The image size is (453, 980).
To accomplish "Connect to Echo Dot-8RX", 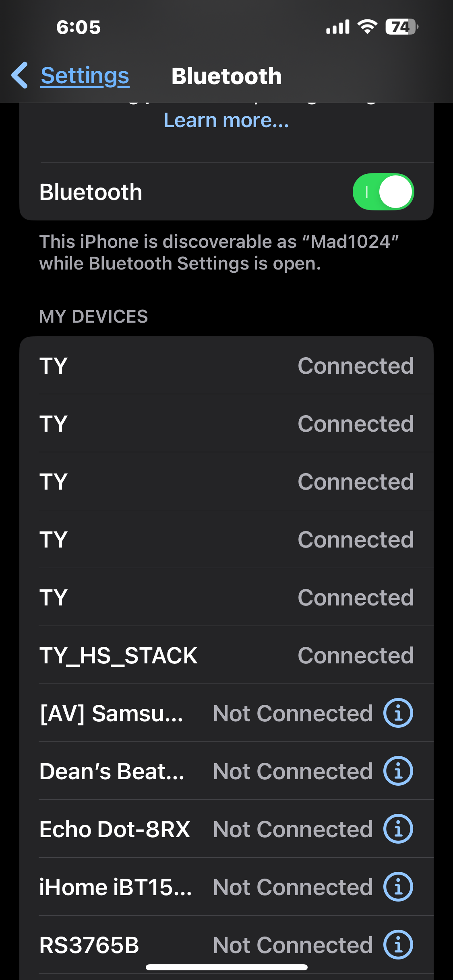I will pyautogui.click(x=115, y=829).
